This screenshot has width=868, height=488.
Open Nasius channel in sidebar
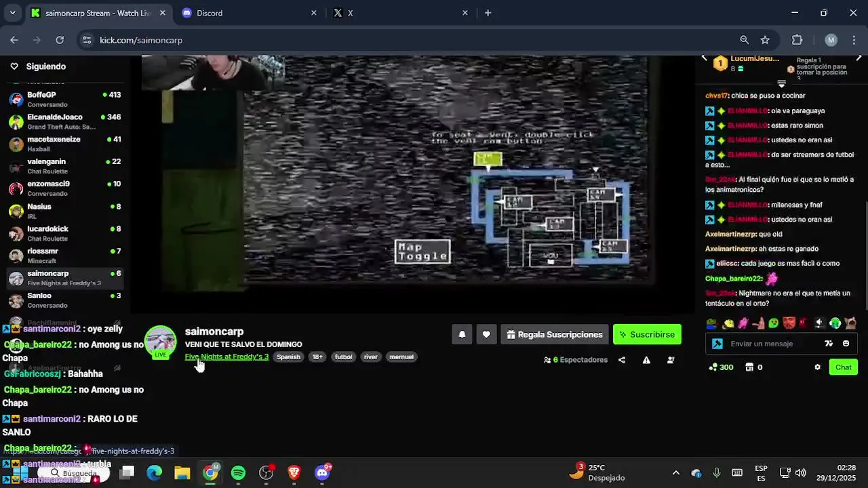tap(65, 211)
